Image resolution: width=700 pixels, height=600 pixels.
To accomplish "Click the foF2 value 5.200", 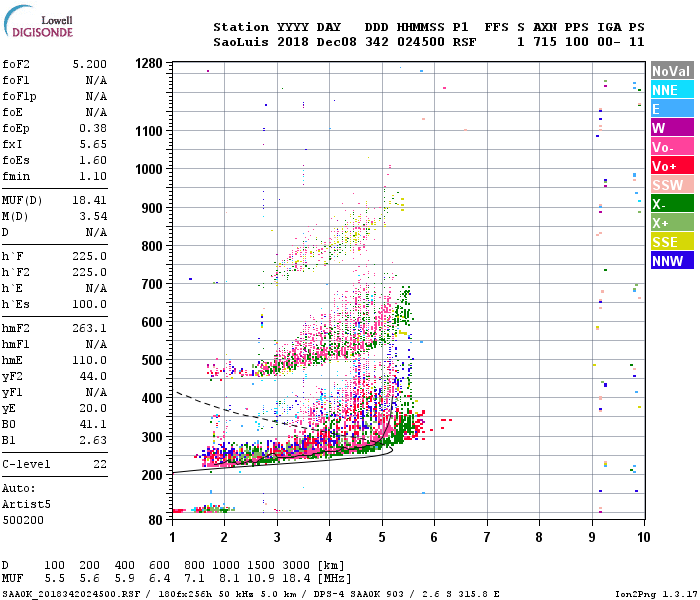I will [90, 64].
